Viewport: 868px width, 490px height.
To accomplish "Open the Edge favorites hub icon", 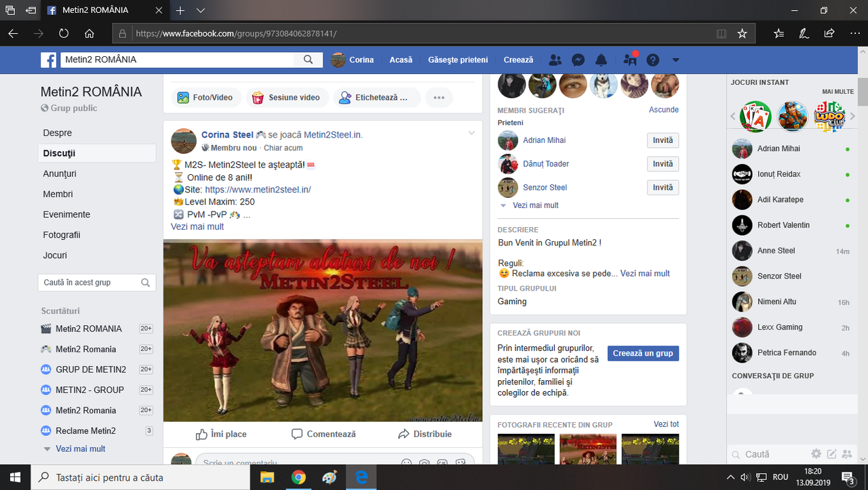I will pos(778,33).
